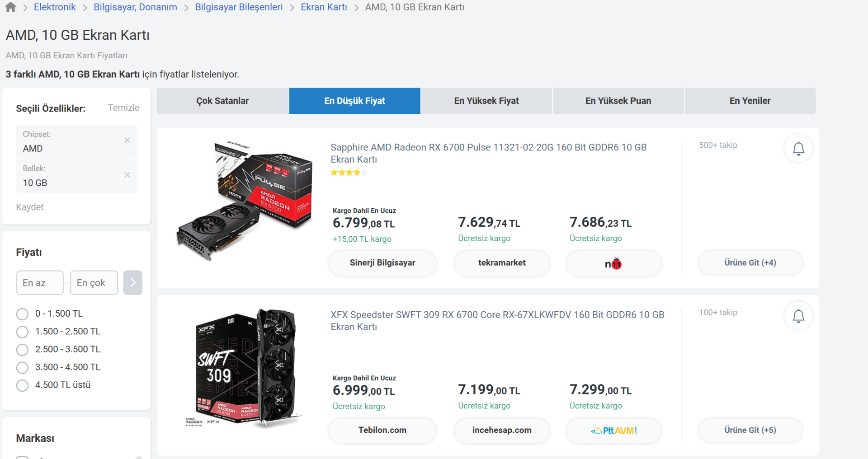Focus the En az minimum price field
Screen dimensions: 868x459
(40, 283)
